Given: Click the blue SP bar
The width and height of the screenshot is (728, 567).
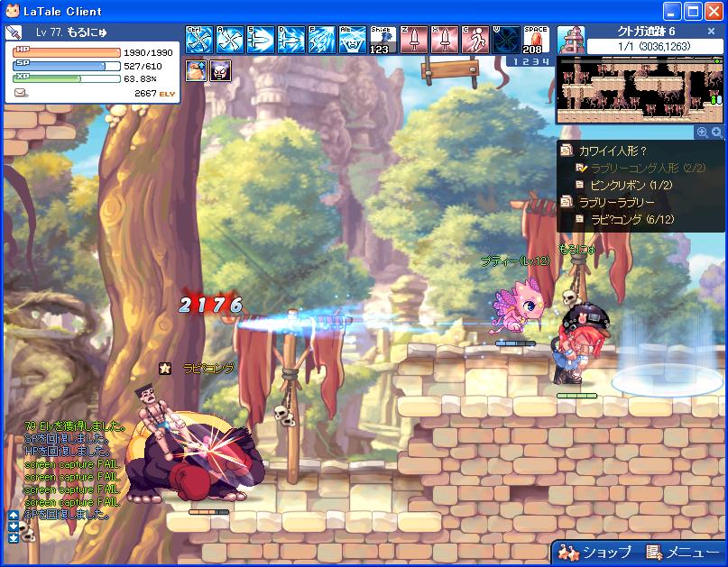Looking at the screenshot, I should [67, 66].
